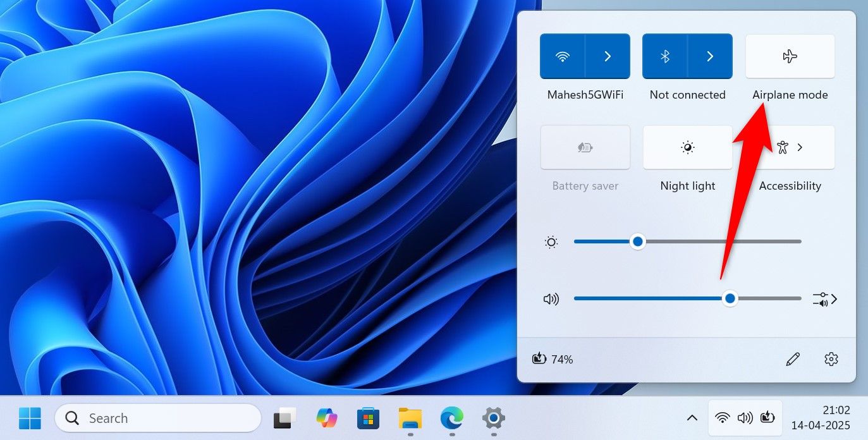Open File Explorer from the taskbar

click(x=410, y=418)
